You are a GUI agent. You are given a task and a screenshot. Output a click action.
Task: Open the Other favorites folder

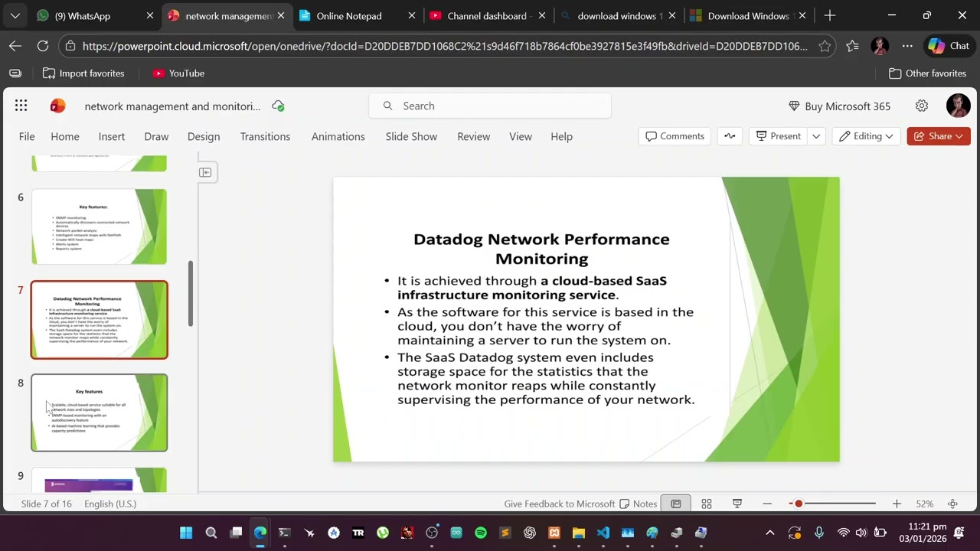click(927, 73)
